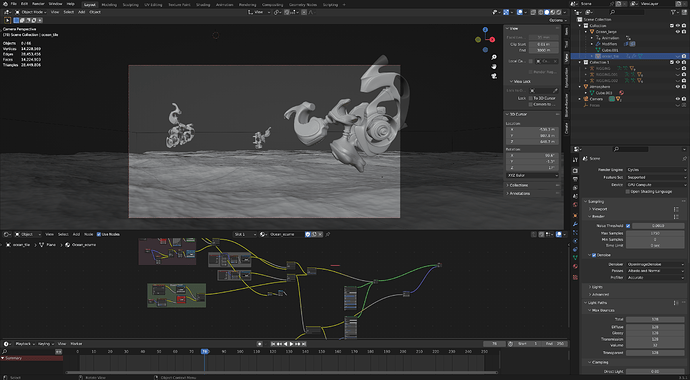Enable Open Shading Language checkbox
This screenshot has width=690, height=380.
pyautogui.click(x=628, y=192)
